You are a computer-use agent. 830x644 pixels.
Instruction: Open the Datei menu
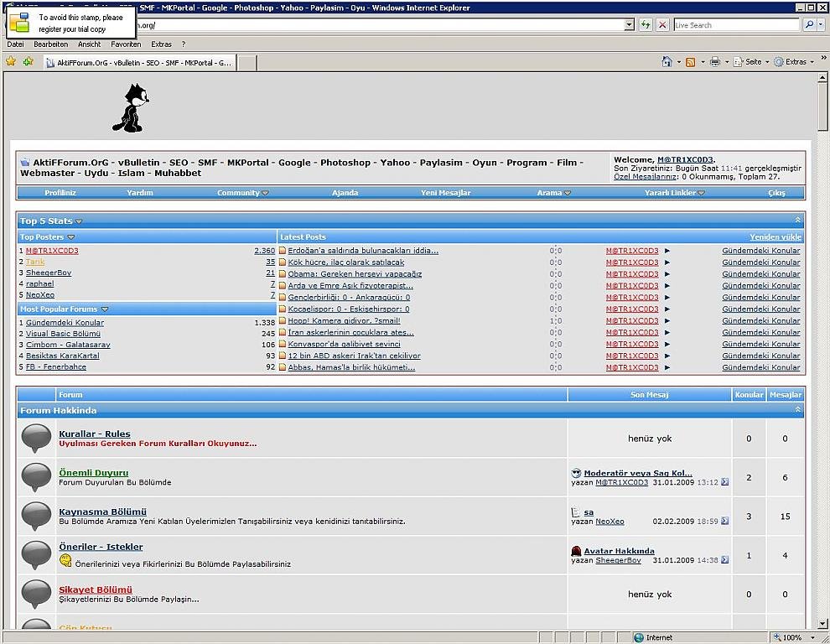15,44
